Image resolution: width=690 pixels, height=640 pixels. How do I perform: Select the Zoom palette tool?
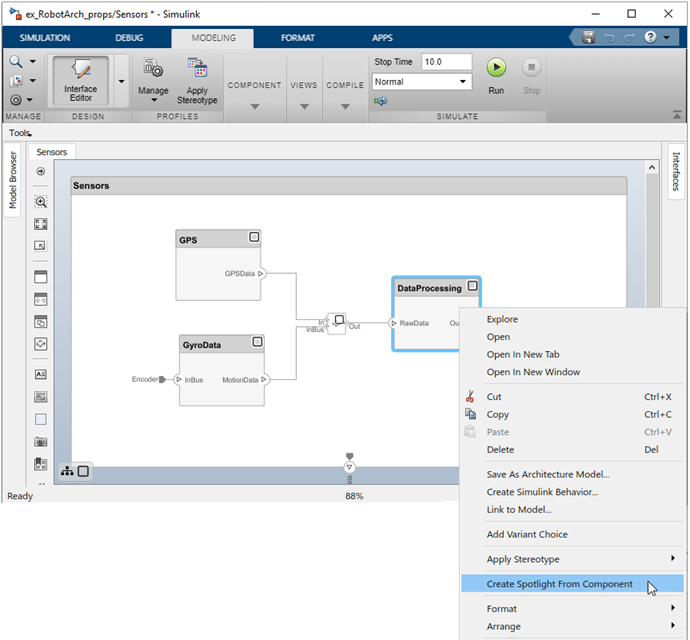tap(40, 202)
